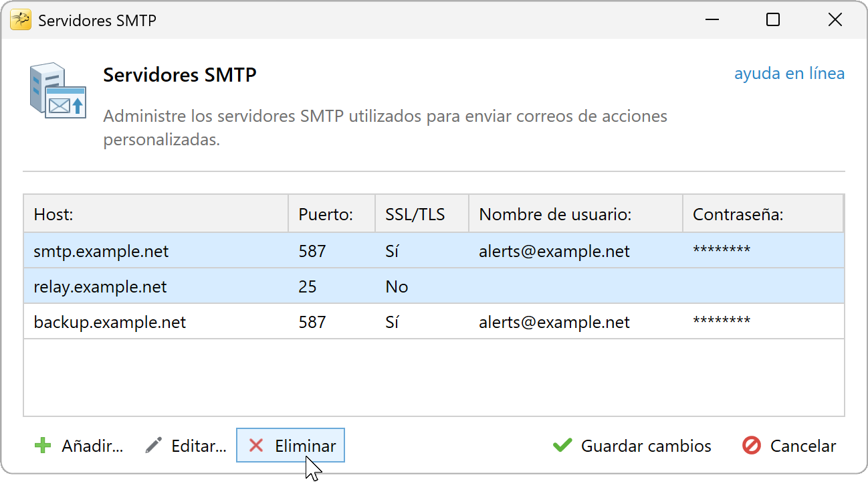Select the smtp.example.net row
This screenshot has width=868, height=502.
(x=433, y=251)
